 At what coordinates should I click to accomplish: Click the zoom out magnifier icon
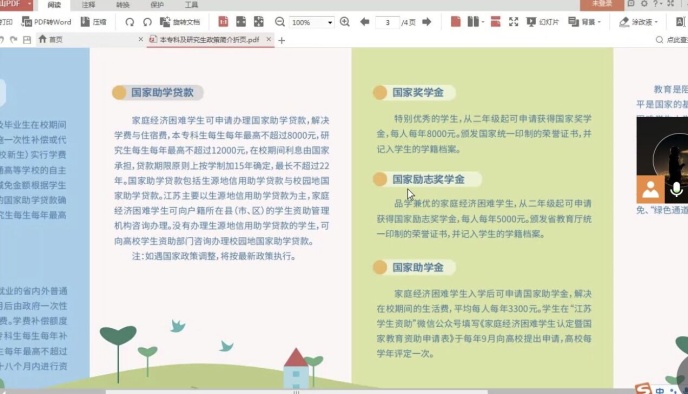click(280, 22)
